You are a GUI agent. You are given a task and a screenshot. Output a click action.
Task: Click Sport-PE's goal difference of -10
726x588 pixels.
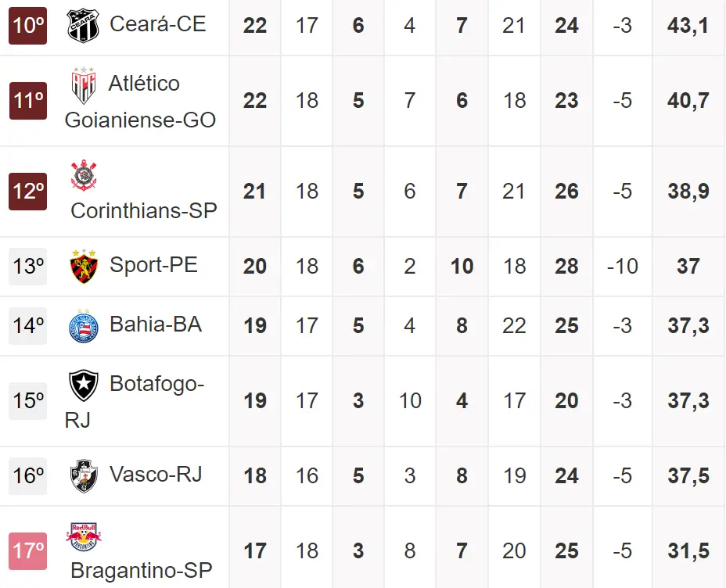(623, 266)
